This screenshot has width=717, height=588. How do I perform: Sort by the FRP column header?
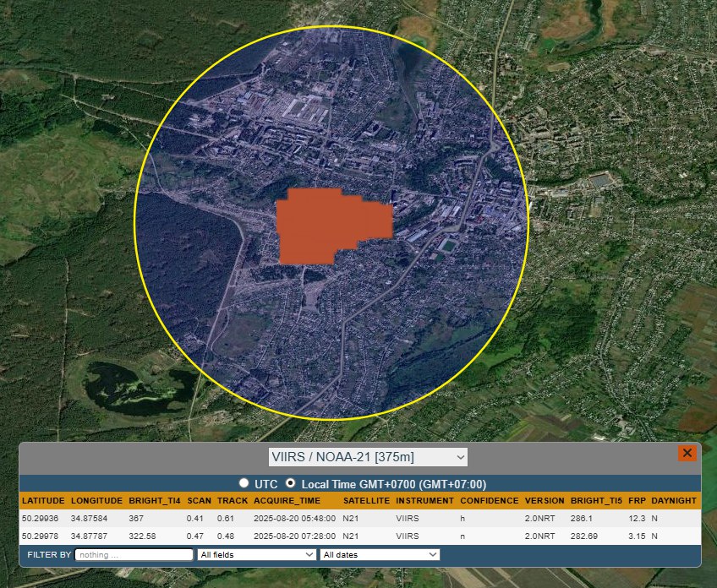[x=637, y=501]
